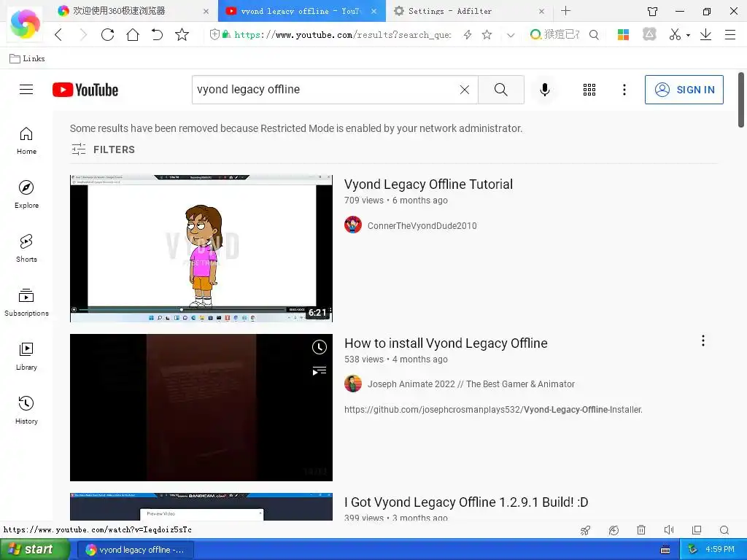Click the github.com Vyond-Legacy-Offline description text
The width and height of the screenshot is (747, 560).
[x=493, y=410]
